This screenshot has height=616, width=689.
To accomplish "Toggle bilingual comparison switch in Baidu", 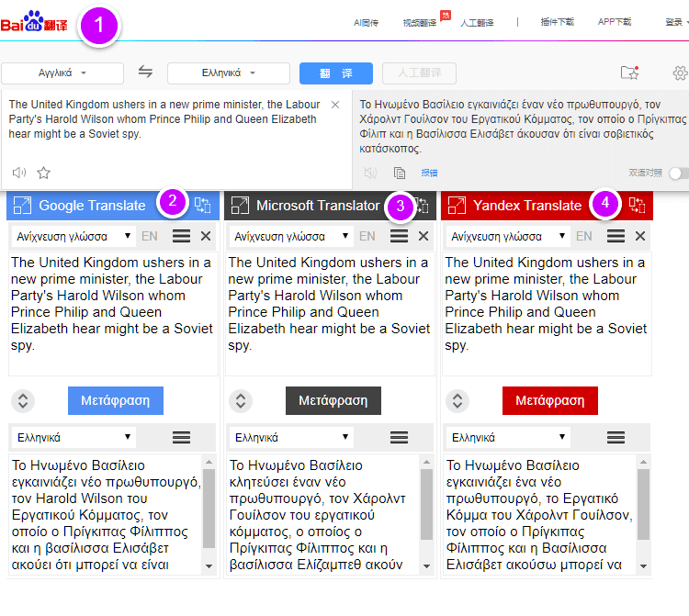I will (679, 173).
